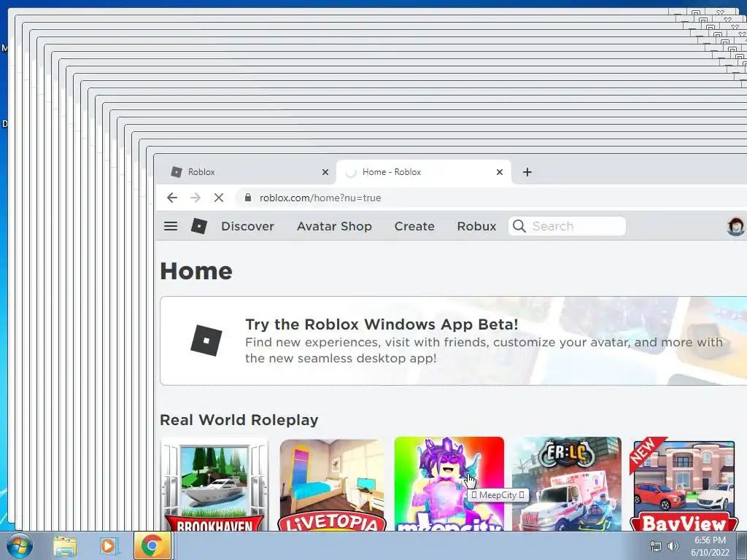Close the Roblox tab
The image size is (747, 560).
point(325,172)
